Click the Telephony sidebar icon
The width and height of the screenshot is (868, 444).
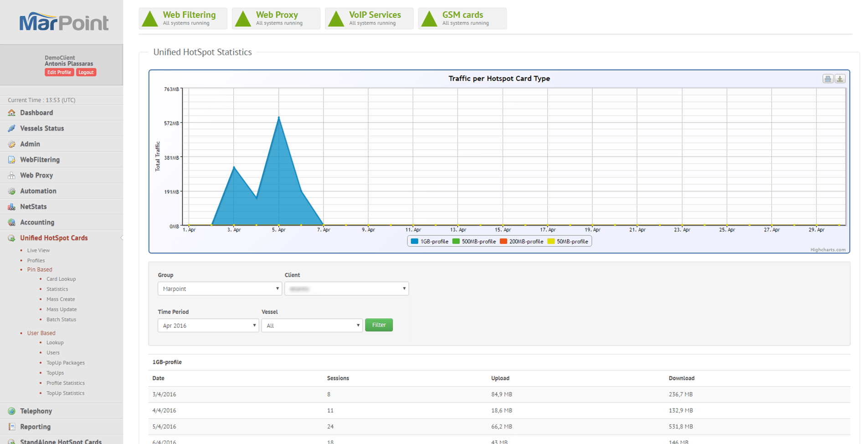coord(12,411)
